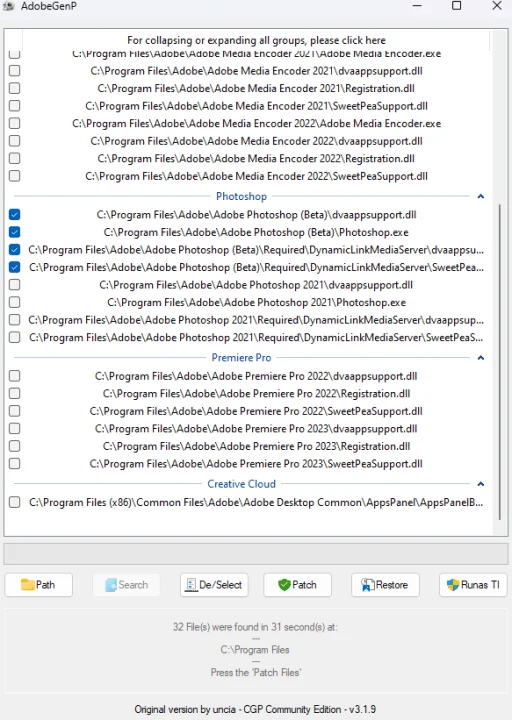Viewport: 512px width, 720px height.
Task: Uncheck Photoshop (Beta) DynamicLinkMediaServer dvaappsu... checkbox
Action: point(15,249)
